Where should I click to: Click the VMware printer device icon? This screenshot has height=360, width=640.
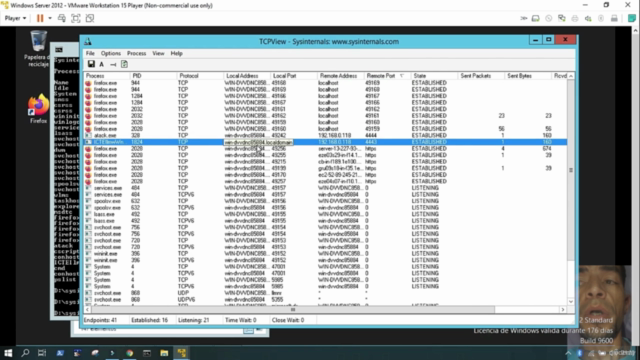[575, 18]
